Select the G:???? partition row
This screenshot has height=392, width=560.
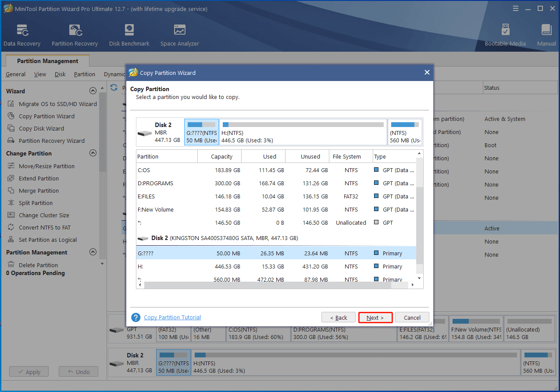point(276,253)
